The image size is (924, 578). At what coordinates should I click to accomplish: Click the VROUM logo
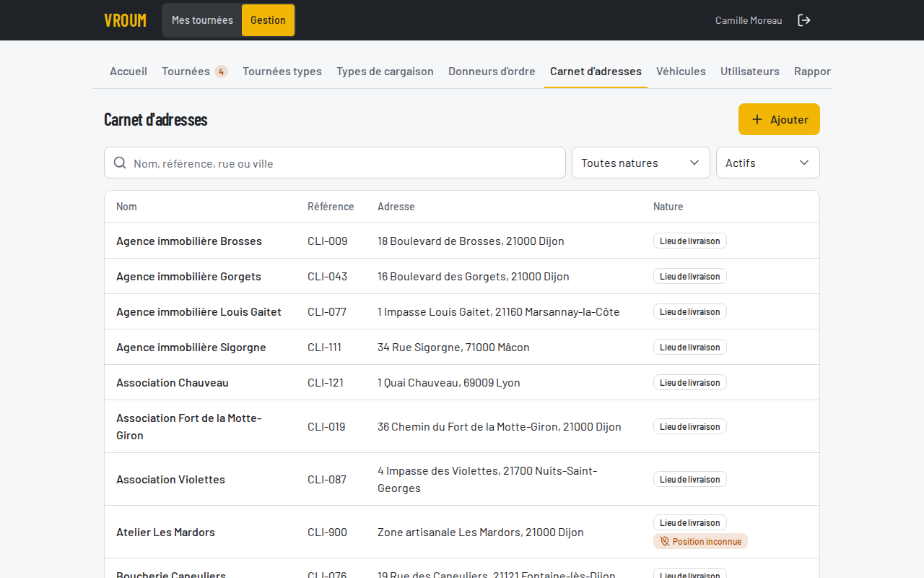pyautogui.click(x=126, y=20)
